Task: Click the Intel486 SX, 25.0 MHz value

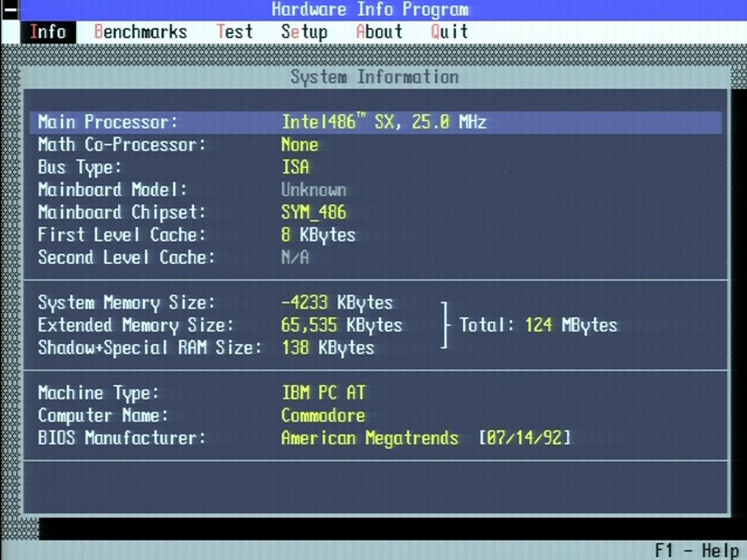Action: [384, 122]
